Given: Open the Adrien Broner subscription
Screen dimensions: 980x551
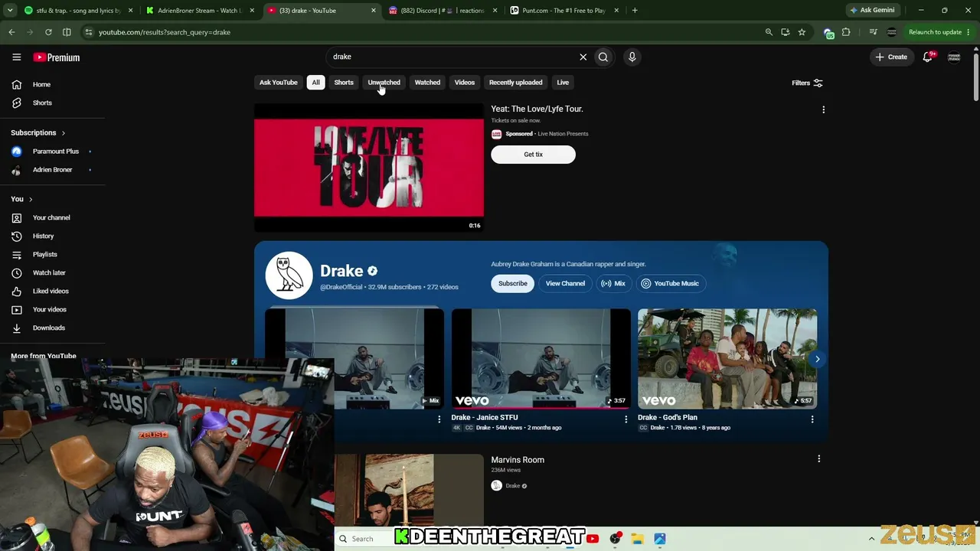Looking at the screenshot, I should (x=52, y=170).
